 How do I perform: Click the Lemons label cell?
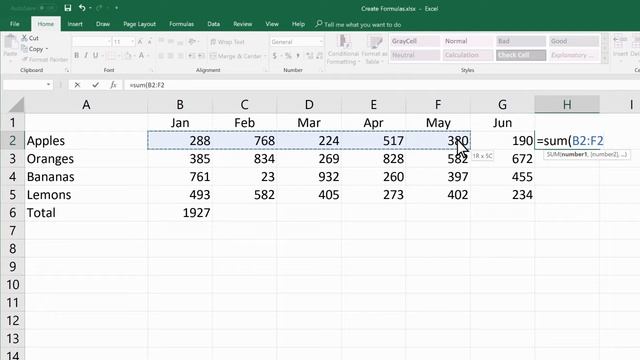86,195
